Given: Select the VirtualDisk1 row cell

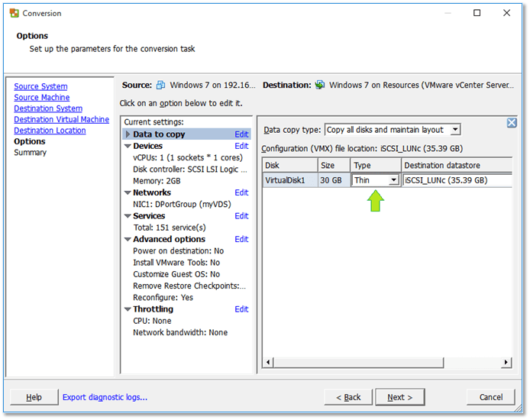Looking at the screenshot, I should [x=290, y=180].
